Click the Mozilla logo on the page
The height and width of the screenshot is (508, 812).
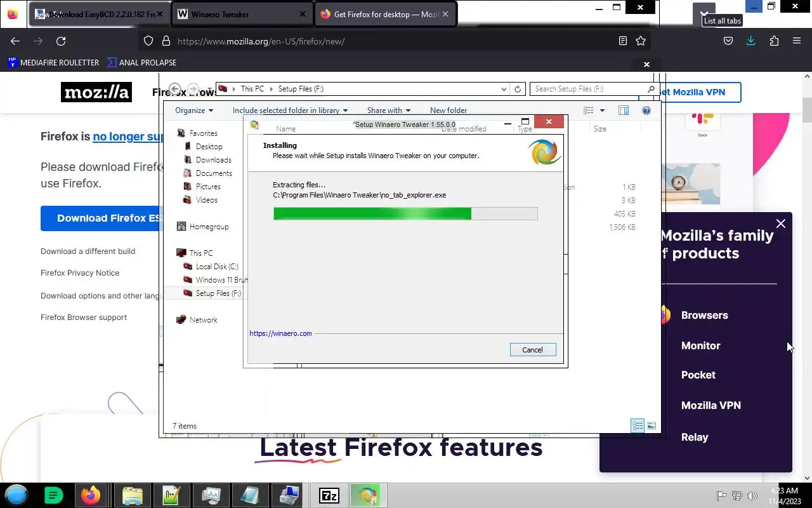click(x=96, y=92)
